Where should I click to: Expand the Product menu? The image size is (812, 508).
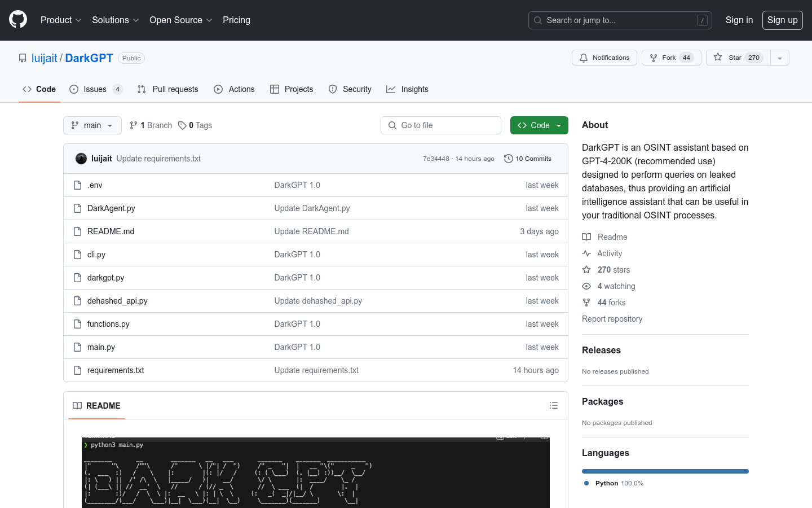click(x=61, y=20)
